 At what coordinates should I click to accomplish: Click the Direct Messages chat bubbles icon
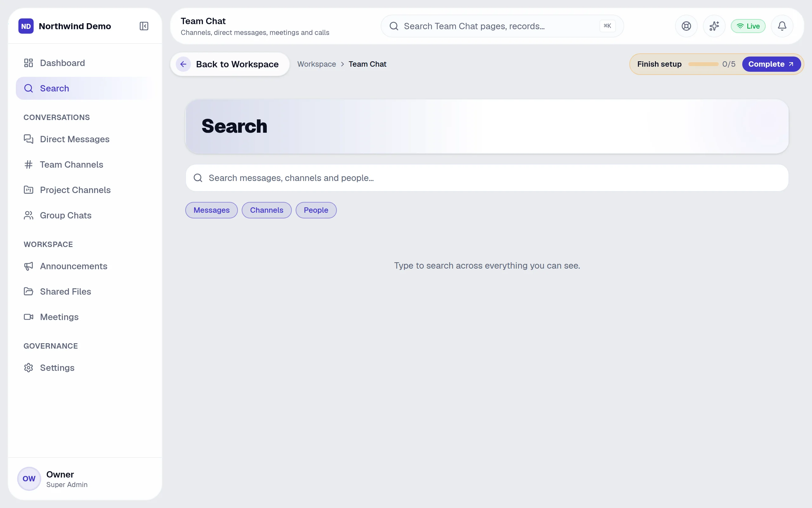tap(29, 139)
